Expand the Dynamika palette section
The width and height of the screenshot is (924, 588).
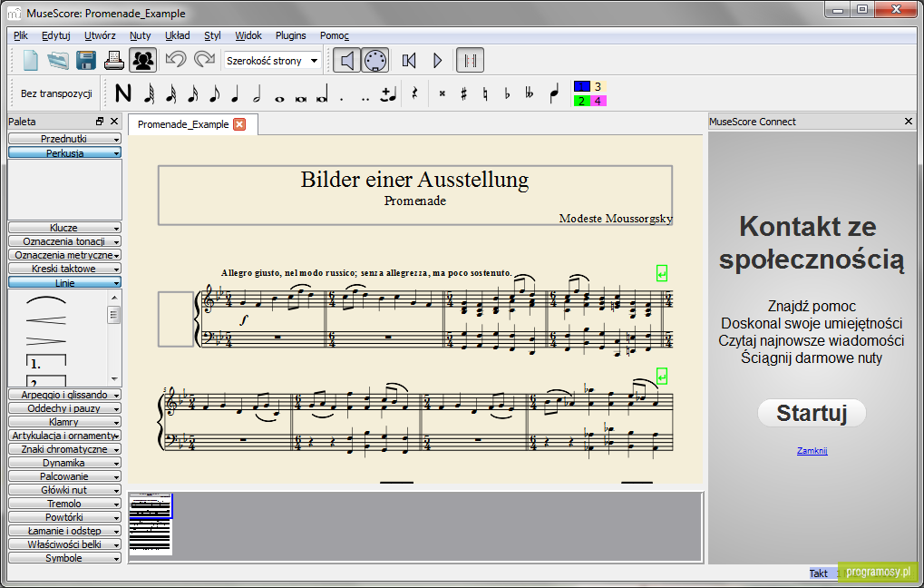pos(64,463)
